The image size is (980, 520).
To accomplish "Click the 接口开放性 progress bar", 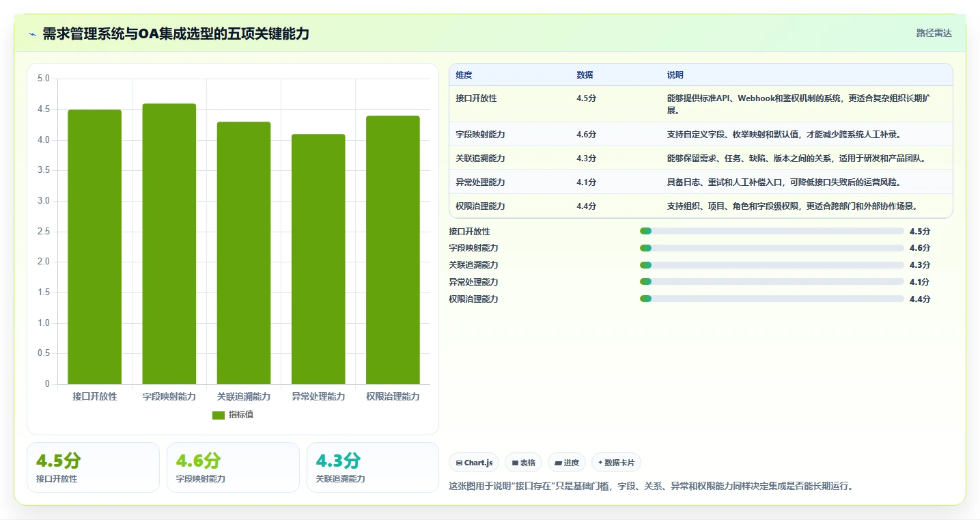I will click(772, 231).
